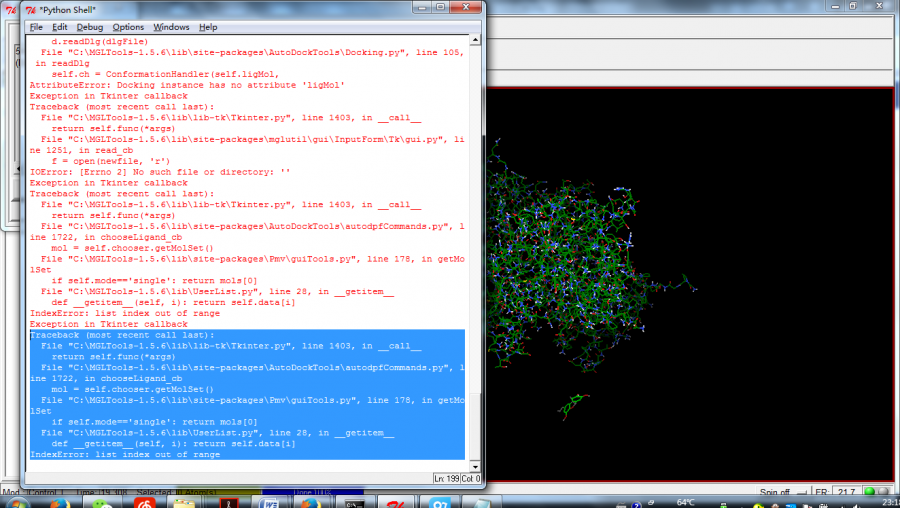Click the highlighted UserList.py line 28 text
This screenshot has width=900, height=508.
click(x=217, y=433)
